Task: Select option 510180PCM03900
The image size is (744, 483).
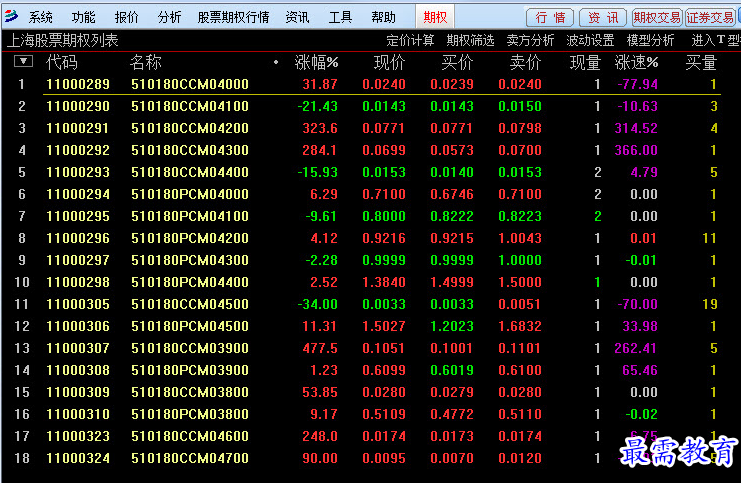Action: [190, 370]
